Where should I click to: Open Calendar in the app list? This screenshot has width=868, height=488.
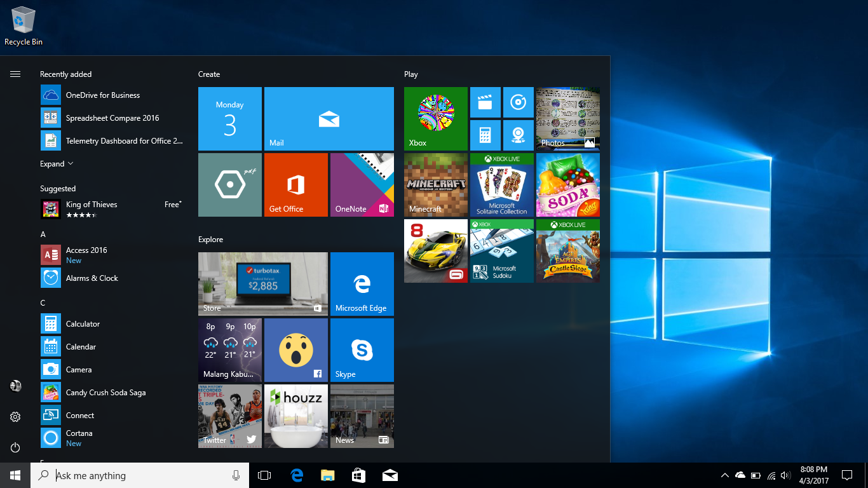[113, 347]
